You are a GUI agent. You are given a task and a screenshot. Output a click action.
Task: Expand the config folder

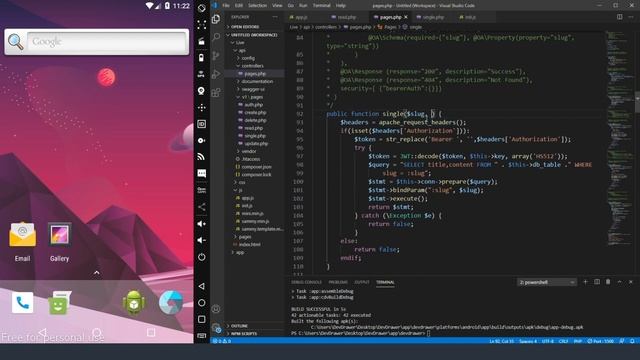(x=248, y=58)
